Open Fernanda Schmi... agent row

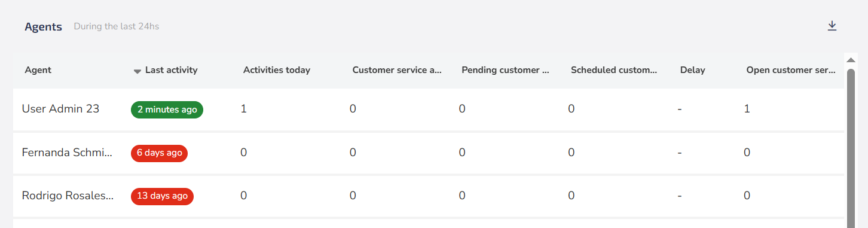429,153
